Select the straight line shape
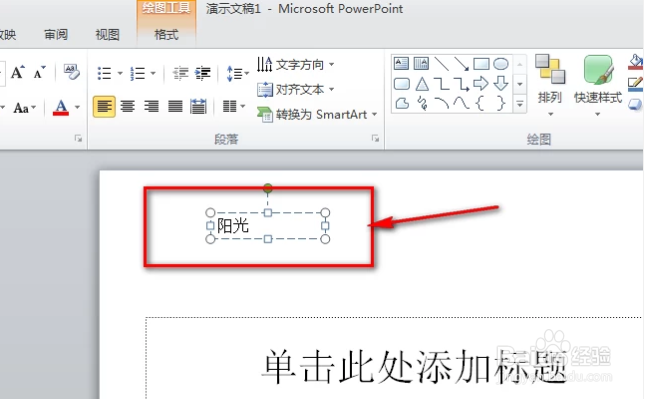The image size is (647, 399). click(442, 64)
